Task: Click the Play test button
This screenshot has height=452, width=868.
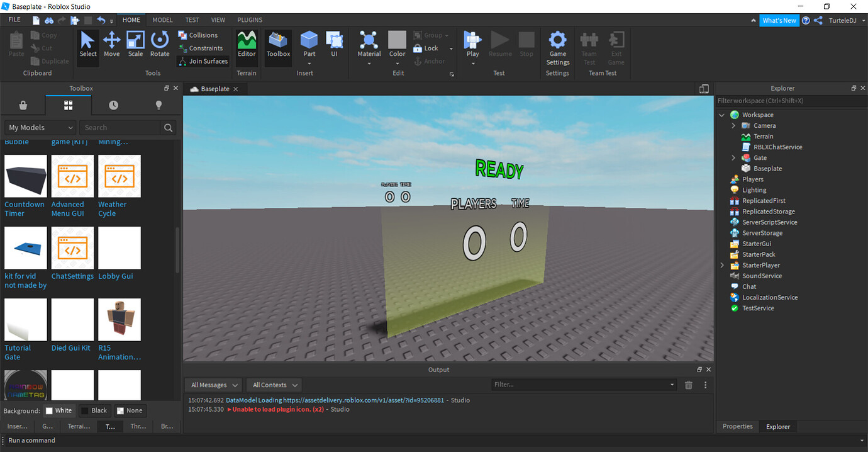Action: click(x=471, y=44)
